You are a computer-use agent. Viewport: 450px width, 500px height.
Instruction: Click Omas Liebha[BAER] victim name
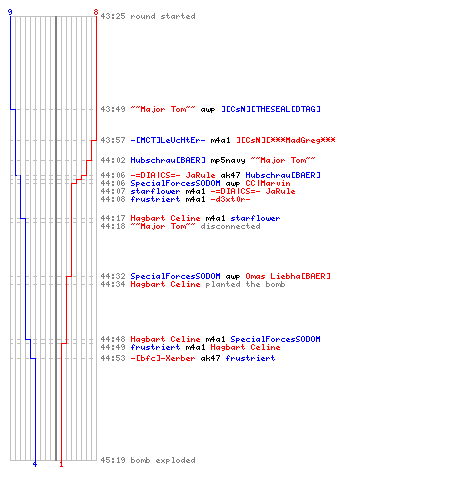point(288,276)
